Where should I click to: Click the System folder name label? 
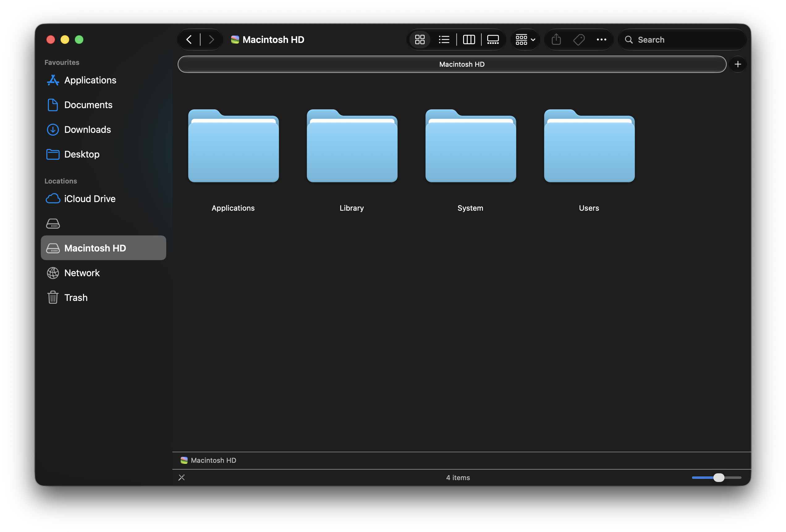(471, 208)
